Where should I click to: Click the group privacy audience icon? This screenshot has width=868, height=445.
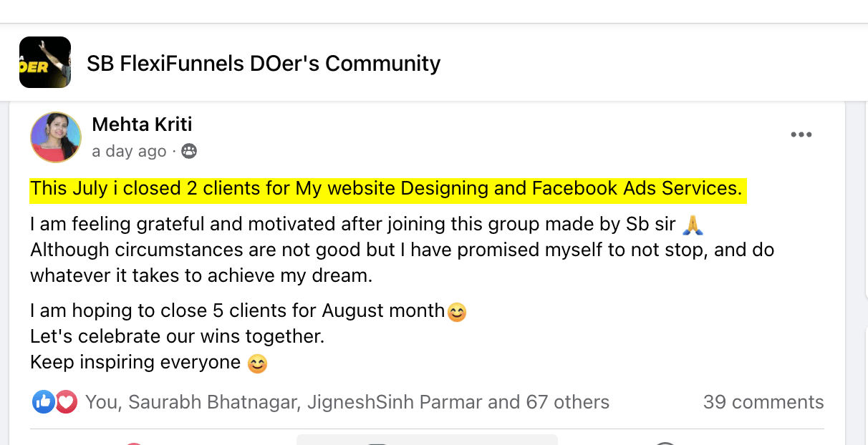[189, 151]
